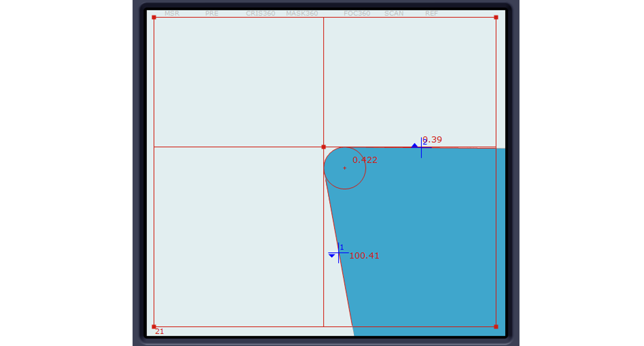Select the bottom-right red corner handle
This screenshot has width=644, height=346.
[x=496, y=327]
